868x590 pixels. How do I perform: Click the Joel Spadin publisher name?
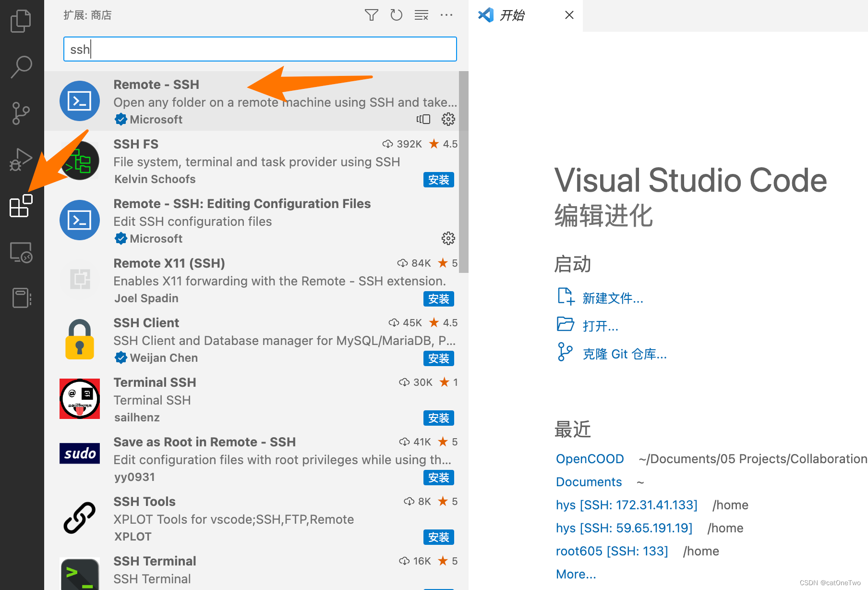[146, 298]
